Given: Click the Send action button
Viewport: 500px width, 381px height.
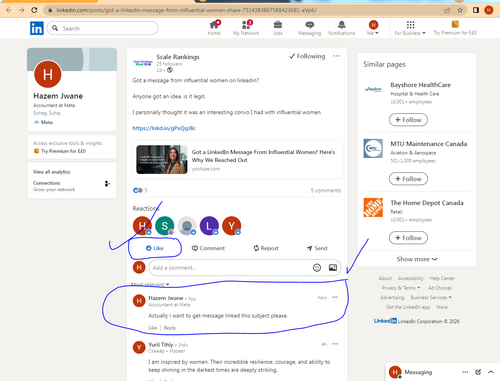Looking at the screenshot, I should pos(317,248).
